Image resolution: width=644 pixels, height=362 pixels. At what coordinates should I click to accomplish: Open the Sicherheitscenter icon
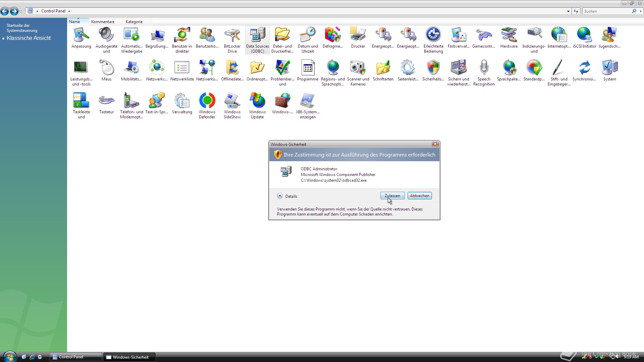[x=433, y=71]
